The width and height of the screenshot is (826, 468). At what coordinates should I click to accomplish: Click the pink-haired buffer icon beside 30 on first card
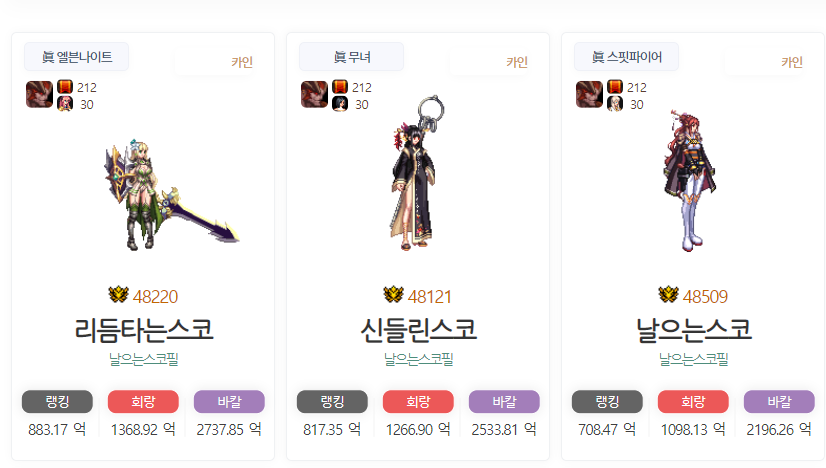pos(65,104)
